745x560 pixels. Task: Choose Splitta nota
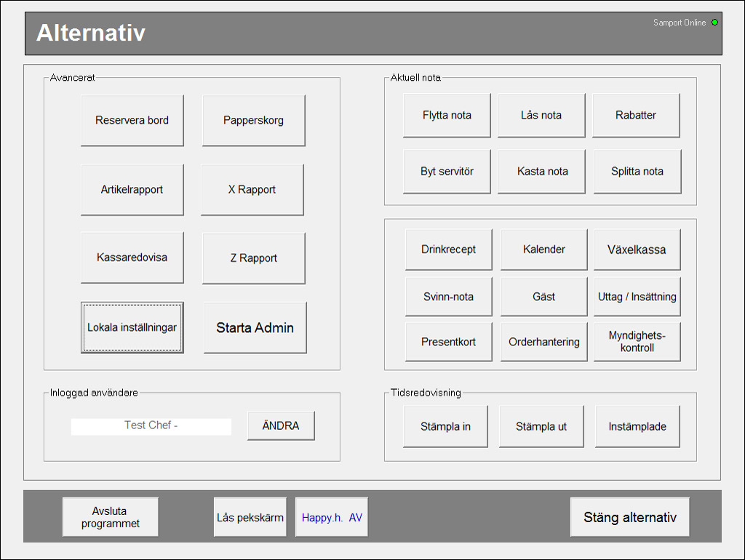[x=637, y=172]
